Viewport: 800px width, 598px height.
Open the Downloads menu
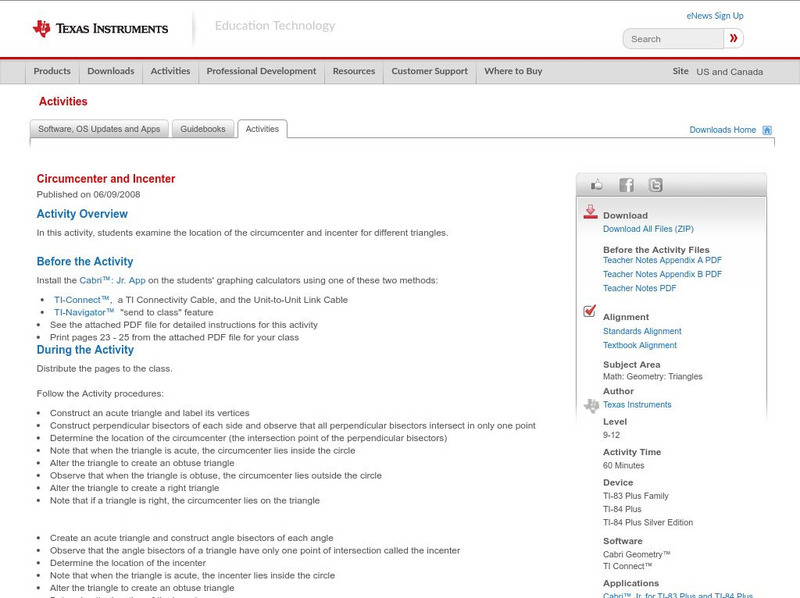(111, 71)
